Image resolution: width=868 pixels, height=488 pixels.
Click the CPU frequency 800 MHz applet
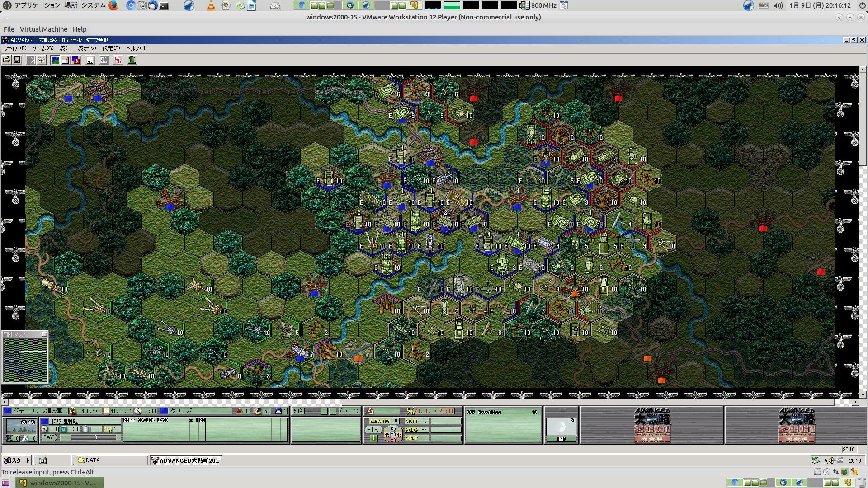(538, 5)
